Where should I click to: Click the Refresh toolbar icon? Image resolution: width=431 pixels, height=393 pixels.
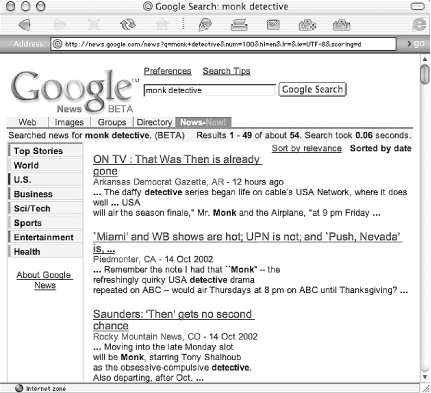[x=128, y=24]
